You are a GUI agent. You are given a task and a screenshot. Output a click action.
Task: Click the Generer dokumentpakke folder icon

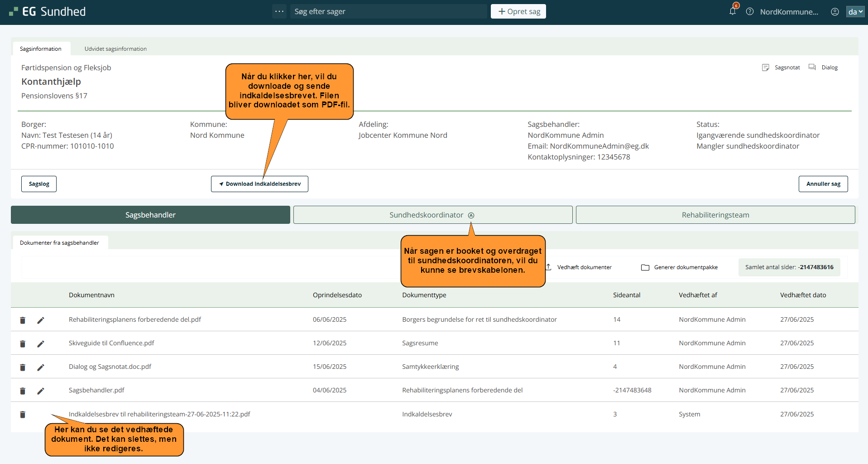pos(645,267)
